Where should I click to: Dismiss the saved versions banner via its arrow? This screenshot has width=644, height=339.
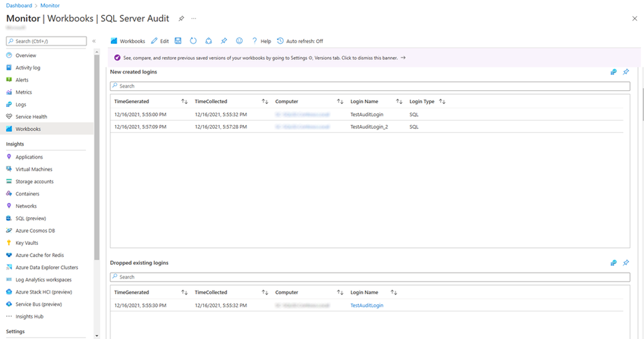pyautogui.click(x=403, y=58)
